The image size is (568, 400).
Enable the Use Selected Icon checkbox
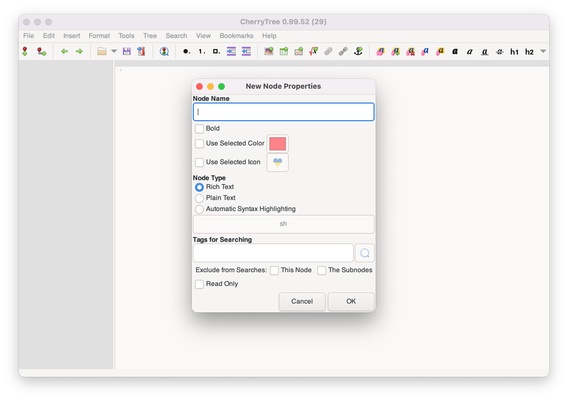199,162
